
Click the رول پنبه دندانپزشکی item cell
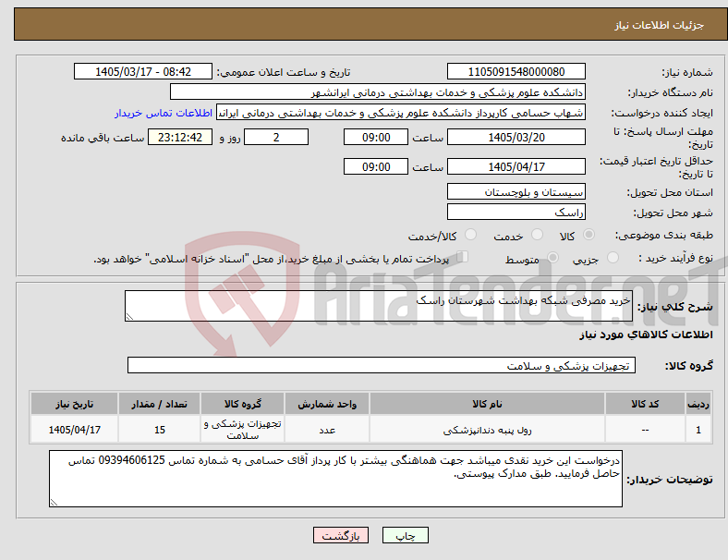487,430
